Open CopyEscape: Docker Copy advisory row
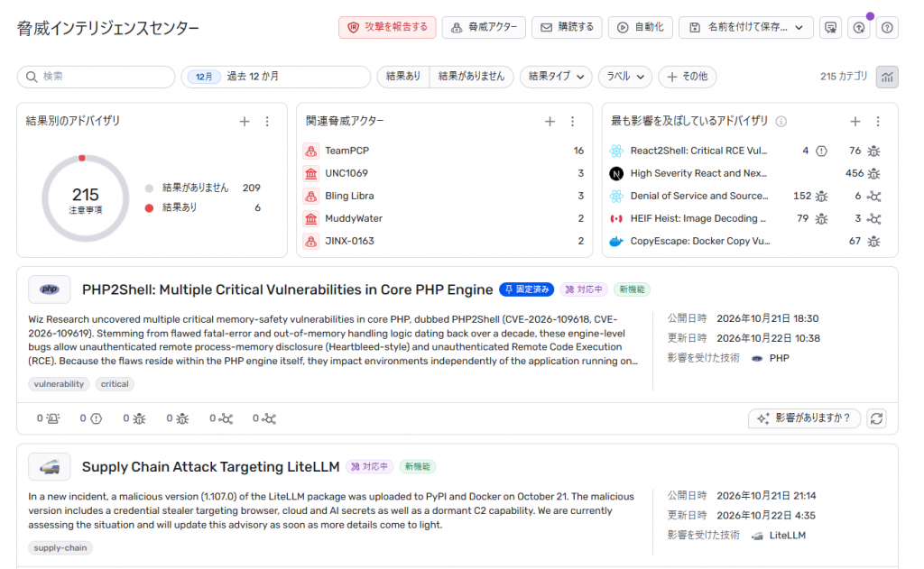 point(745,241)
